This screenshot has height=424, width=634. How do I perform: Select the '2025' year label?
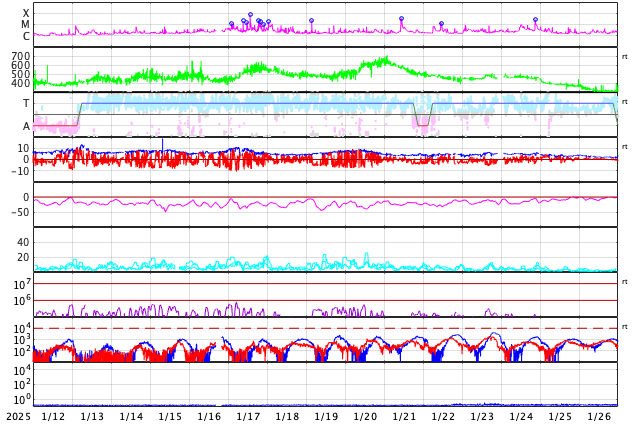pos(18,417)
